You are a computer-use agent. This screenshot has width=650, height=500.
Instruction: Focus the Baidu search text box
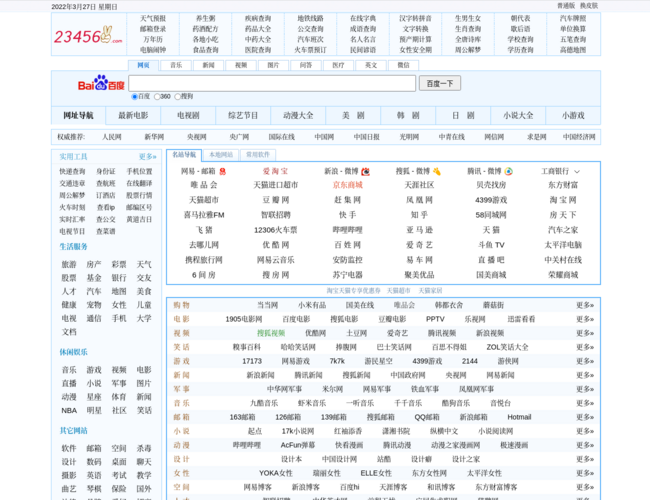(x=272, y=83)
